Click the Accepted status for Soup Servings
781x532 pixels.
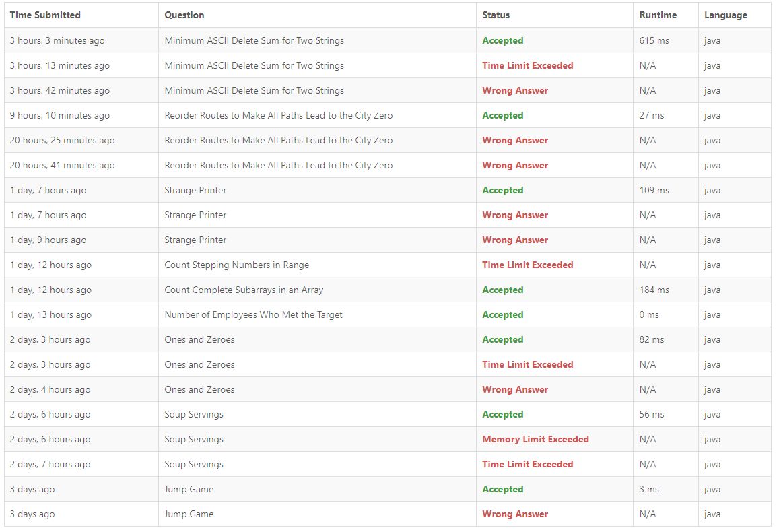pyautogui.click(x=502, y=414)
